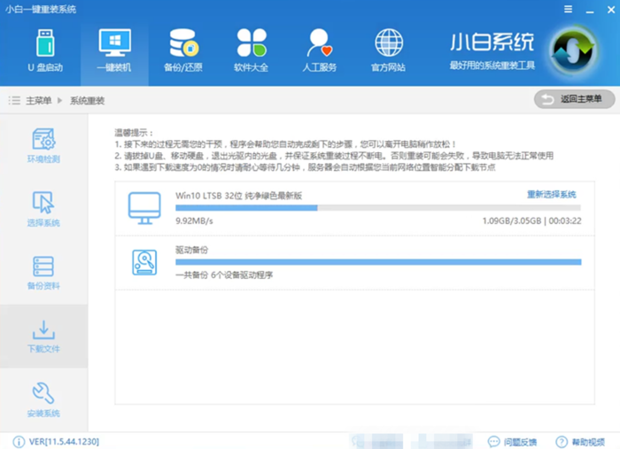
Task: Click the question mark help icon
Action: coord(561,442)
